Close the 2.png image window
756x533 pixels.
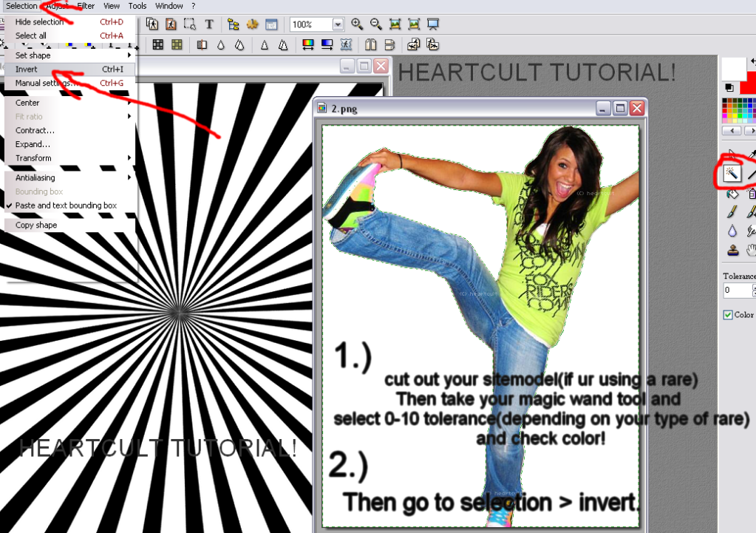(637, 108)
